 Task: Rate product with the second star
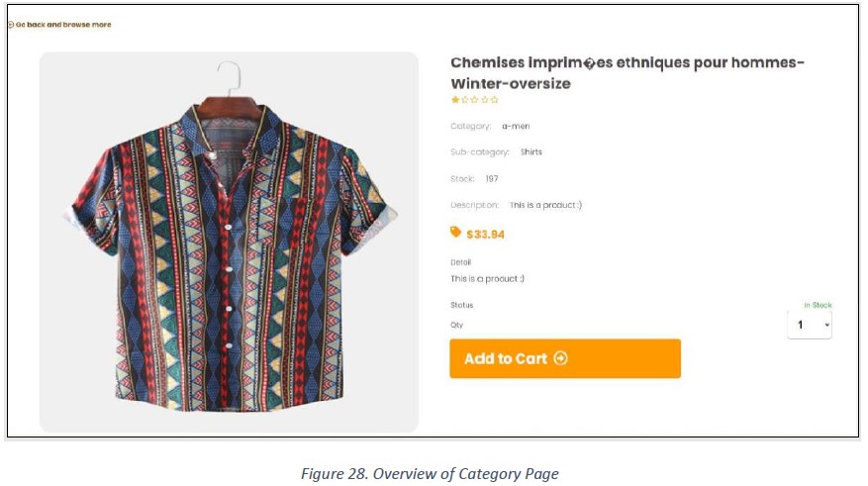[x=465, y=100]
